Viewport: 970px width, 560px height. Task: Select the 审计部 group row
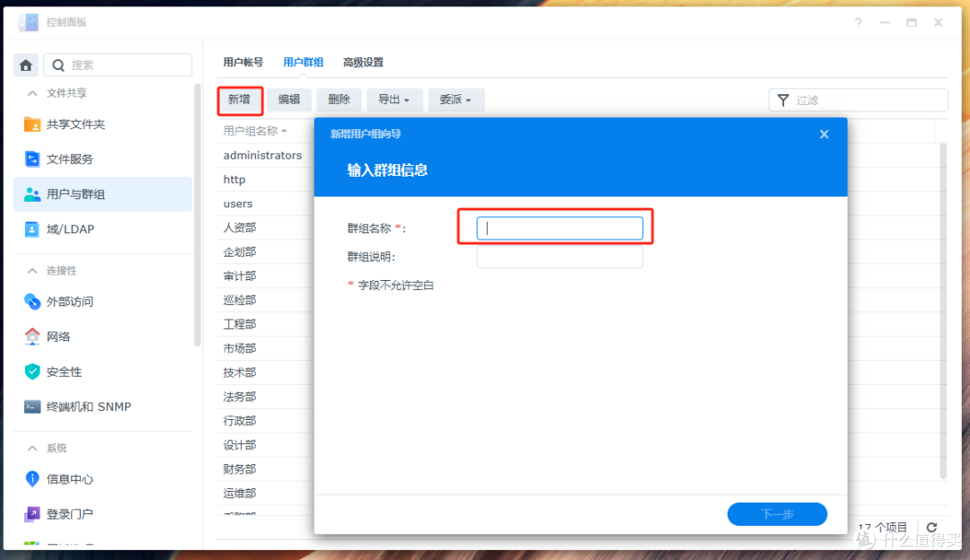(x=267, y=276)
